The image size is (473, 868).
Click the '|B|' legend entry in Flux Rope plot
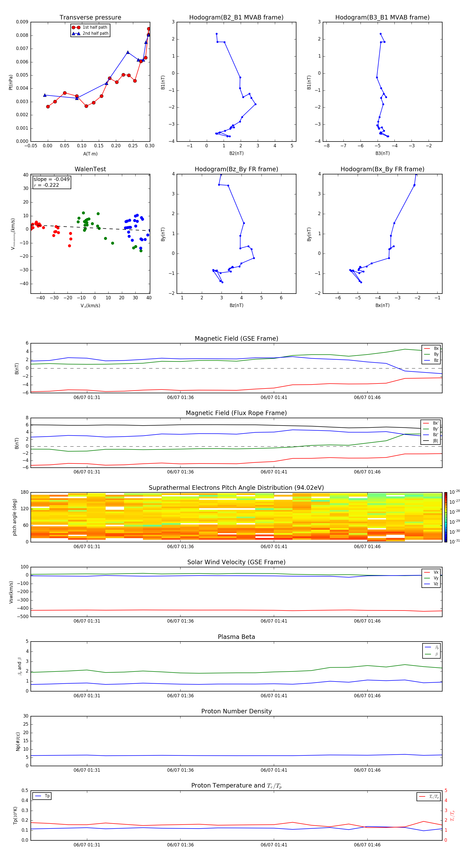(x=431, y=441)
